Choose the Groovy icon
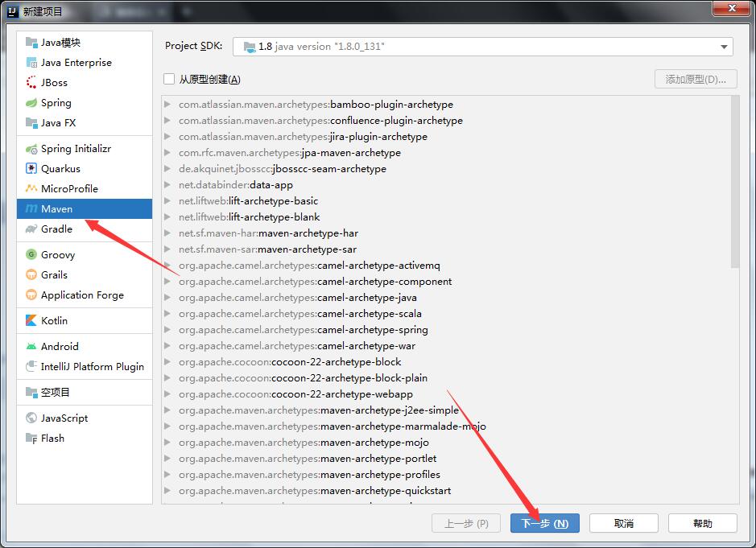This screenshot has height=548, width=756. (x=31, y=254)
